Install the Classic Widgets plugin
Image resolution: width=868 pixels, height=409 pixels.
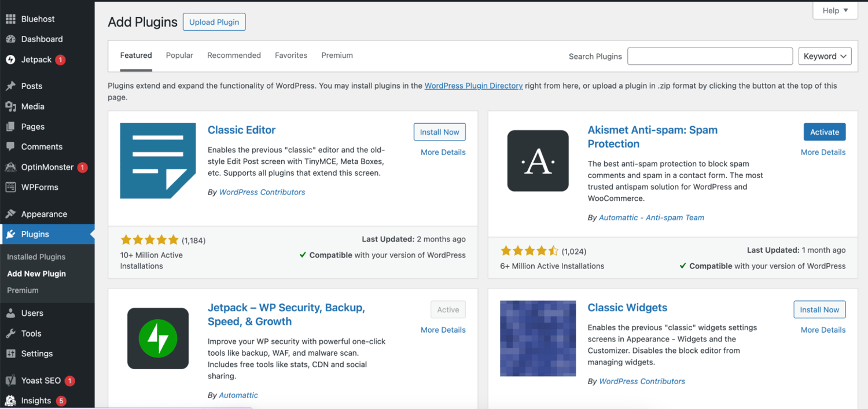coord(819,309)
